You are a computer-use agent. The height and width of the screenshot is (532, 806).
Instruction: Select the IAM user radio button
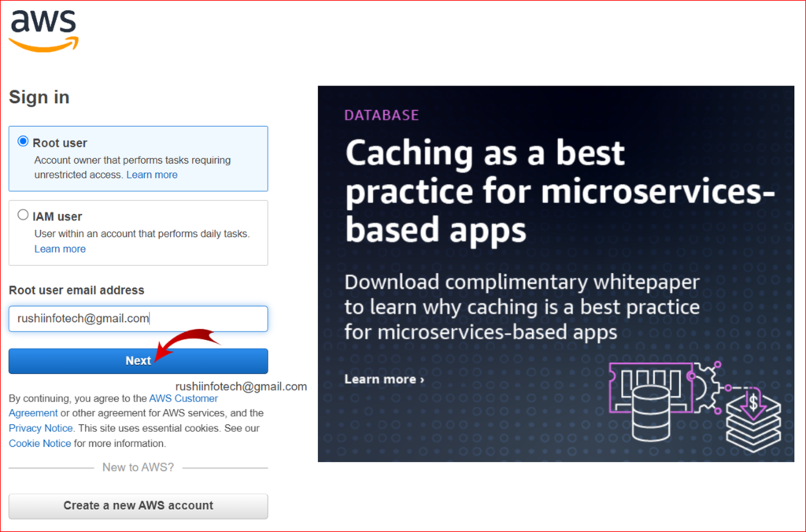click(x=23, y=215)
